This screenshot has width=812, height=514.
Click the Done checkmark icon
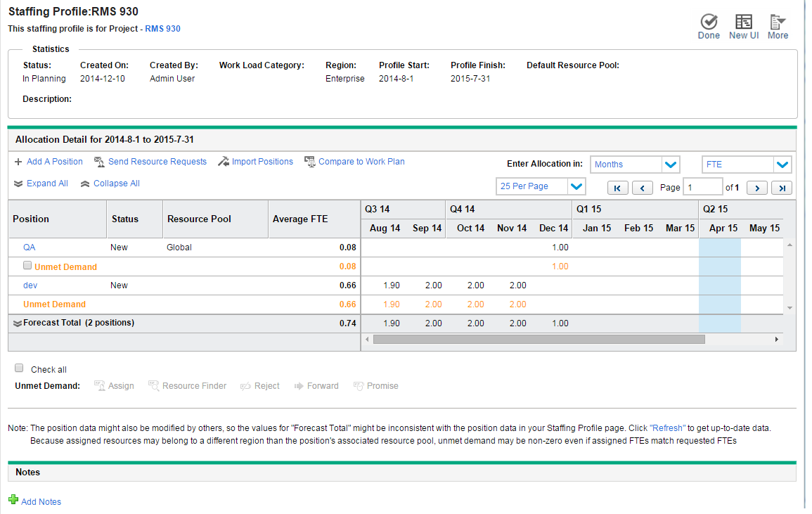coord(709,22)
